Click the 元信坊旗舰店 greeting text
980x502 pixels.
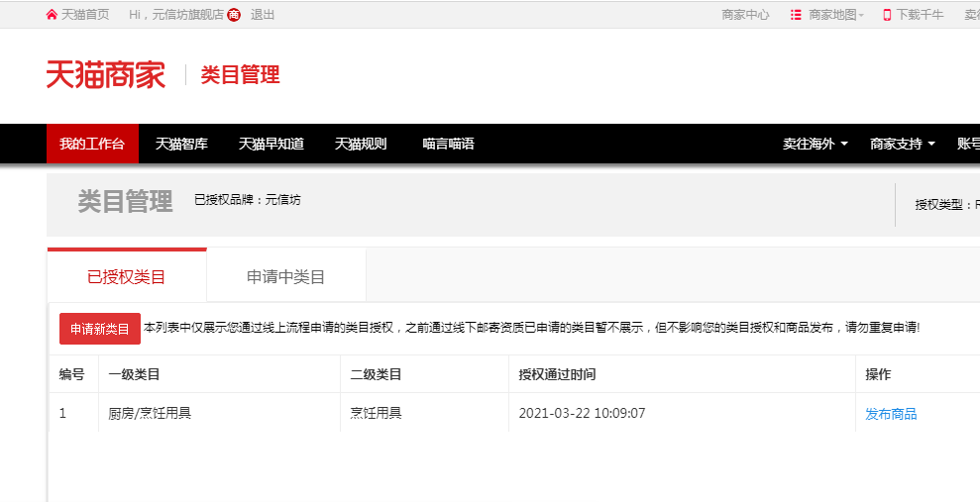click(188, 15)
